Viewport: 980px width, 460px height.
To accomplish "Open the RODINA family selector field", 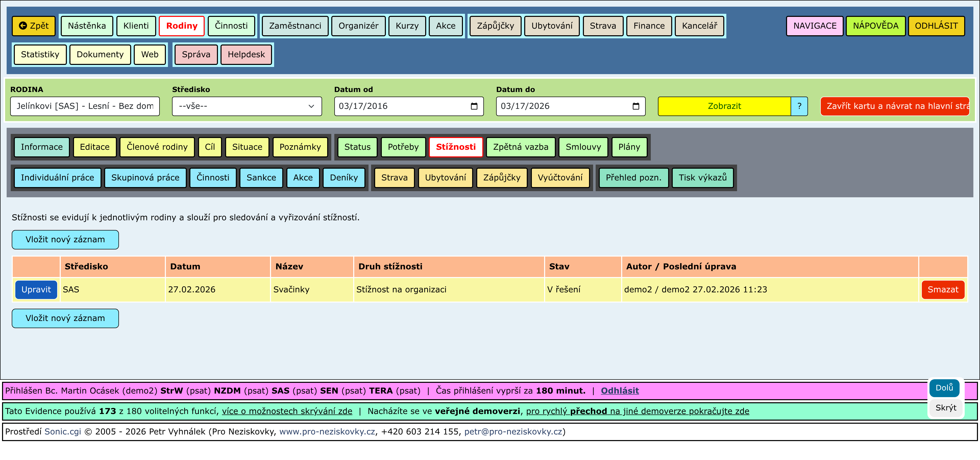I will click(x=84, y=106).
